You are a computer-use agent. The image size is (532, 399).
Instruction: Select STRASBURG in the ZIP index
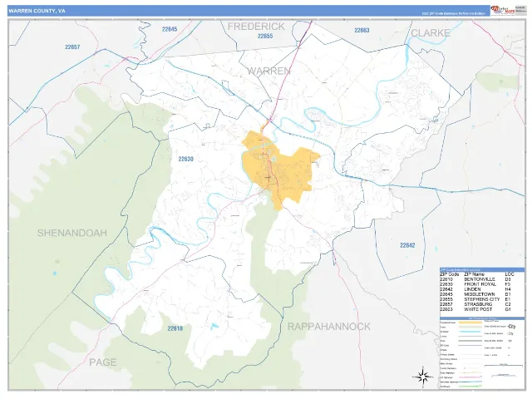(478, 304)
